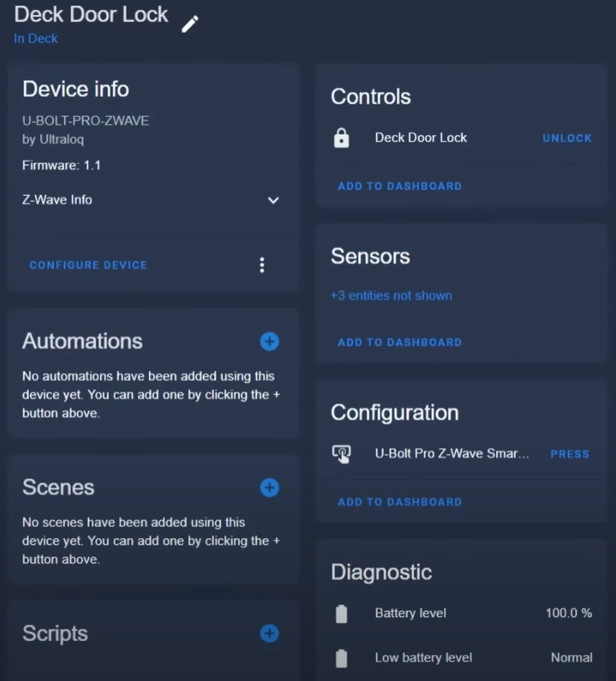Show the +3 entities not shown

[x=391, y=296]
